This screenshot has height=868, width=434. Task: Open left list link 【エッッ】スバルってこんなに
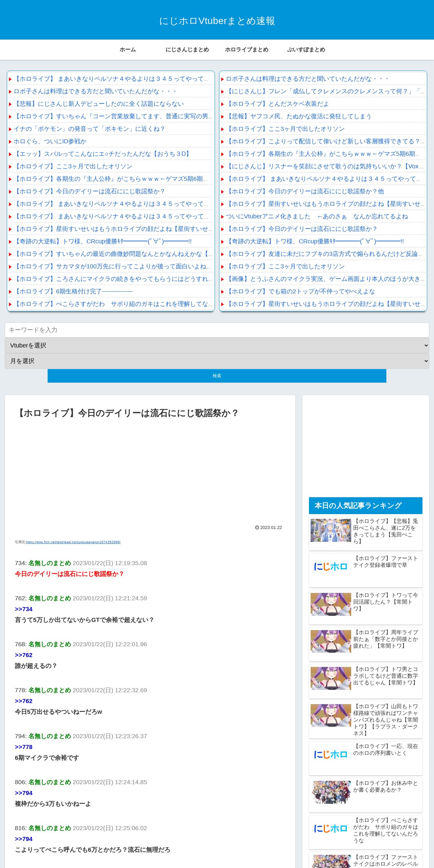103,154
